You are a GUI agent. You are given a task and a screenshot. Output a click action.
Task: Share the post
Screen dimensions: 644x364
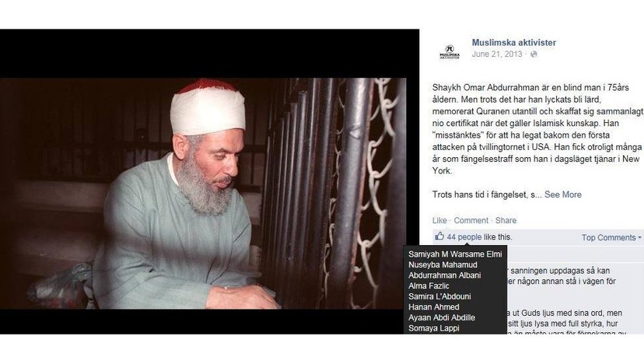point(506,220)
